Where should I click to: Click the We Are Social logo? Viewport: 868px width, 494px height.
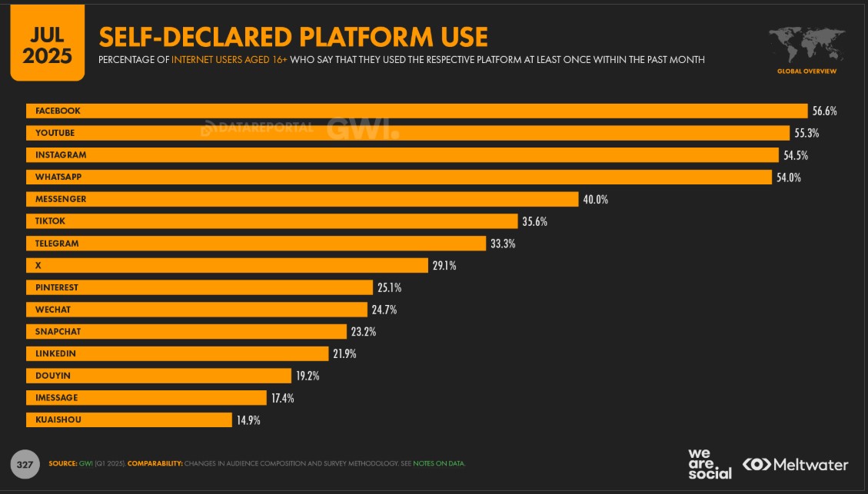click(x=710, y=463)
